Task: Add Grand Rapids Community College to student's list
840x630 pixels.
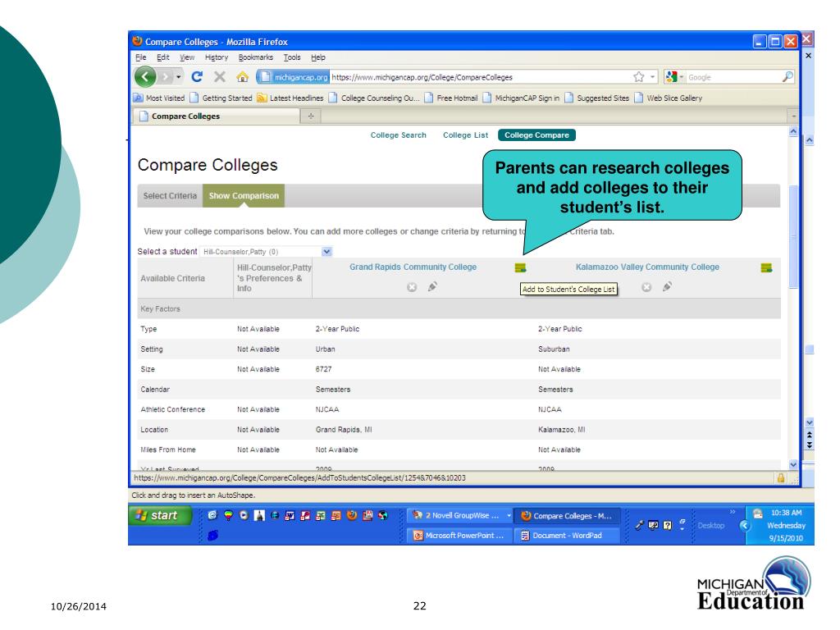Action: point(520,268)
